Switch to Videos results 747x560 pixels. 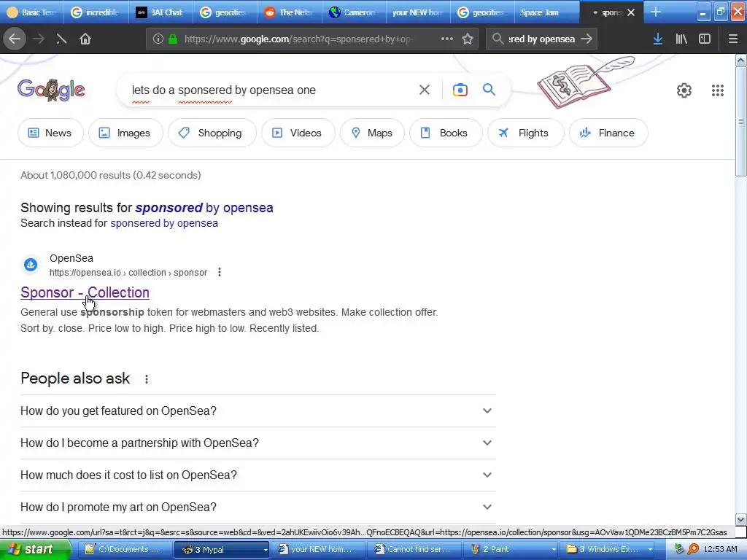[x=298, y=133]
